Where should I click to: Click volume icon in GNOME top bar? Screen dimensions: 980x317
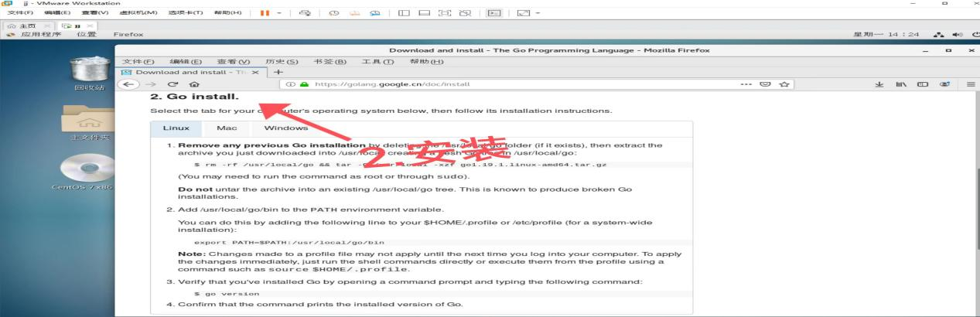coord(958,35)
